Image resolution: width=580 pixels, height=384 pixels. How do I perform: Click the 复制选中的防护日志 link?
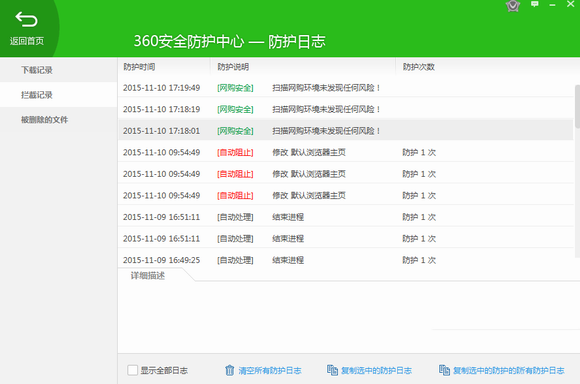tap(376, 370)
